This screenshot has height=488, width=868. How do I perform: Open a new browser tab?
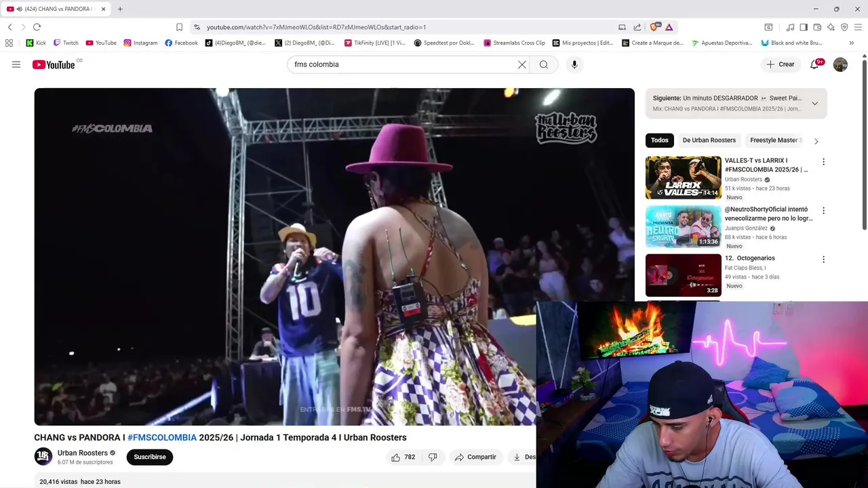(120, 9)
